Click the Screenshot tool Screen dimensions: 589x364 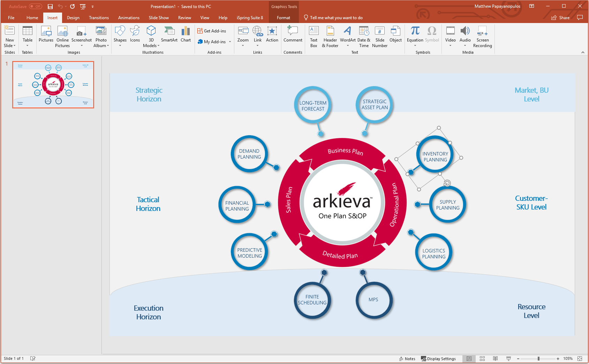pyautogui.click(x=82, y=37)
